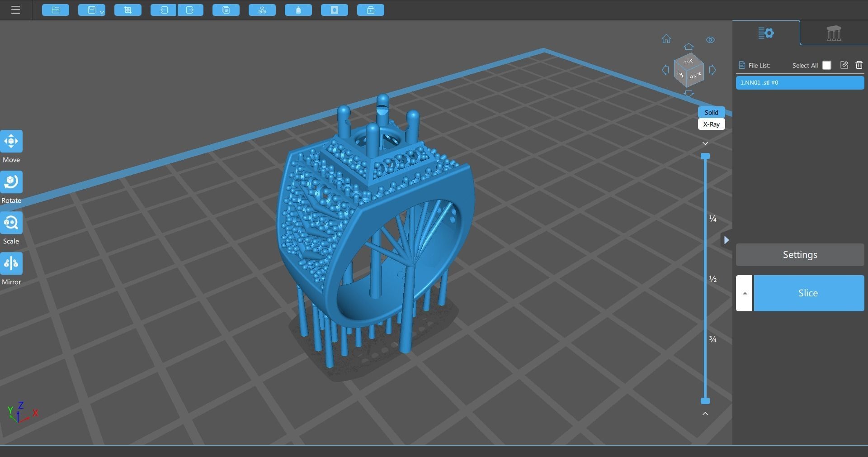This screenshot has width=868, height=457.
Task: Click the File List document icon
Action: (x=741, y=65)
